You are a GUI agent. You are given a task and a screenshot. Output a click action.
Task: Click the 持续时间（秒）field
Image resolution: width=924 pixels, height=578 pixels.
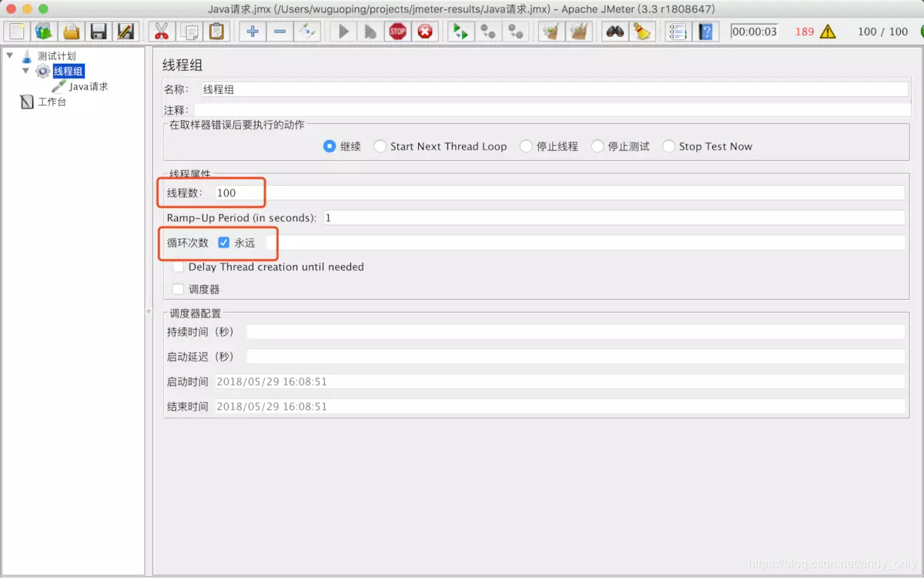pyautogui.click(x=575, y=331)
